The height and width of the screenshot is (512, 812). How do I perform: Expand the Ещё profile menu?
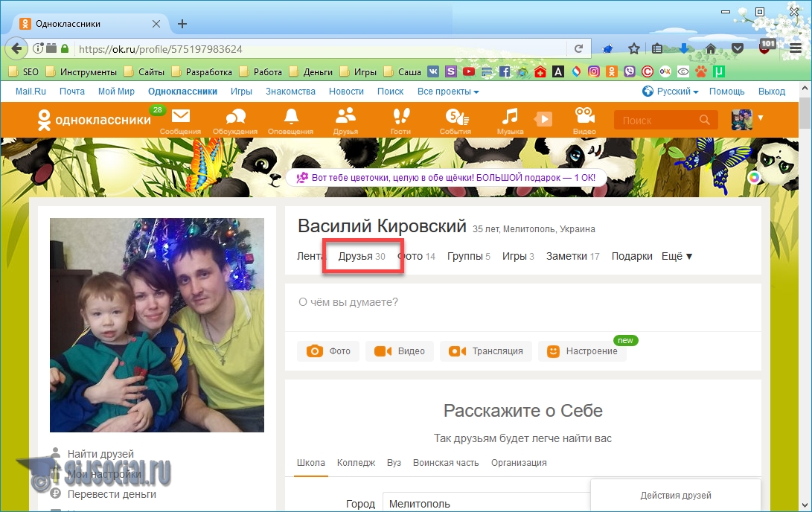[x=677, y=256]
